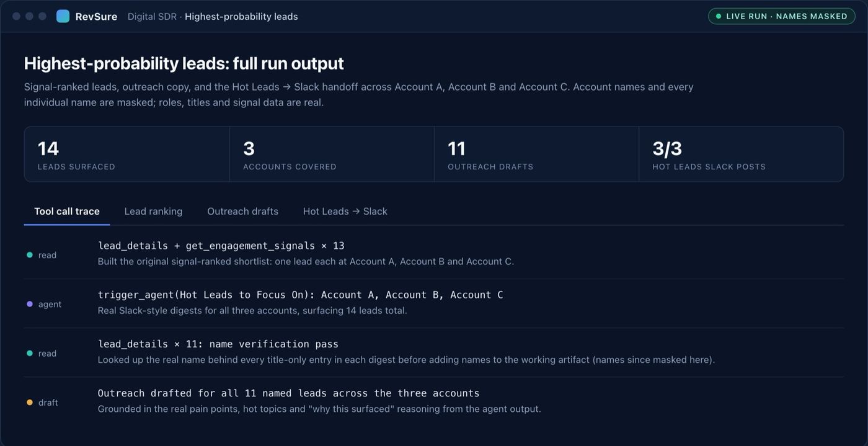Click the 'Highest-probability leads: full run output' heading
868x446 pixels.
tap(184, 63)
